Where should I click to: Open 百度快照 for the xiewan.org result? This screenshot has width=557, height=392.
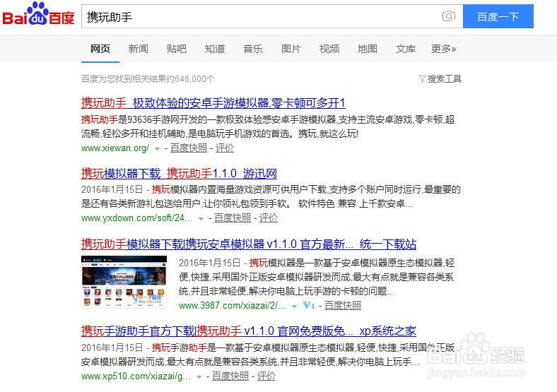[189, 148]
